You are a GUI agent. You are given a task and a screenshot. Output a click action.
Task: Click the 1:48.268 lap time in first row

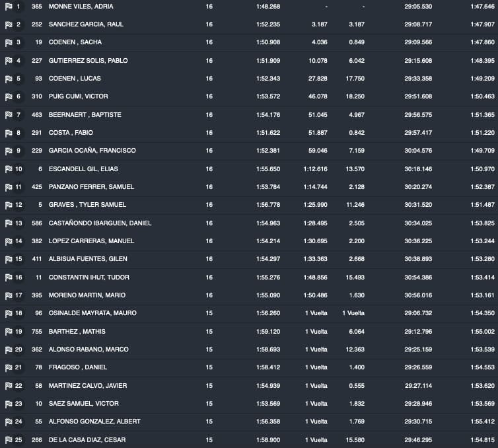[x=268, y=7]
